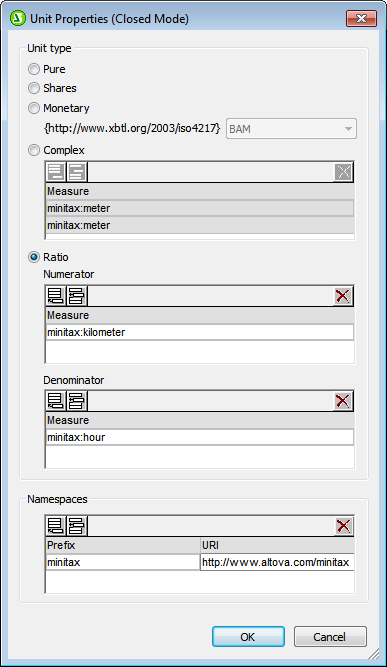
Task: Edit the minitax prefix cell
Action: 122,562
